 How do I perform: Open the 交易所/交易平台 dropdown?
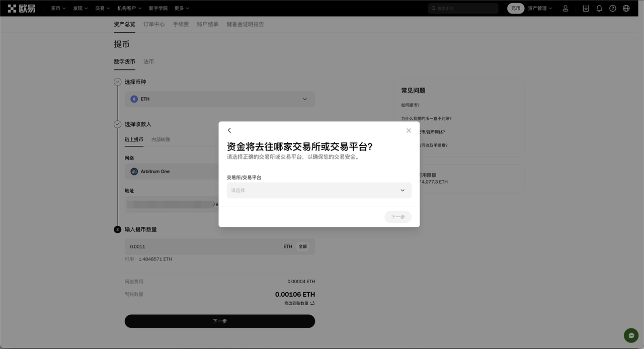[318, 190]
